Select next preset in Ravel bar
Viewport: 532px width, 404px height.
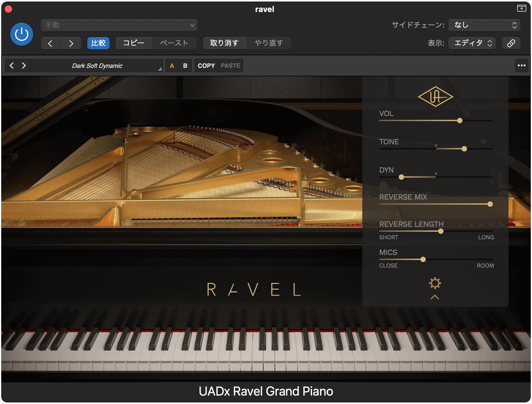(24, 66)
